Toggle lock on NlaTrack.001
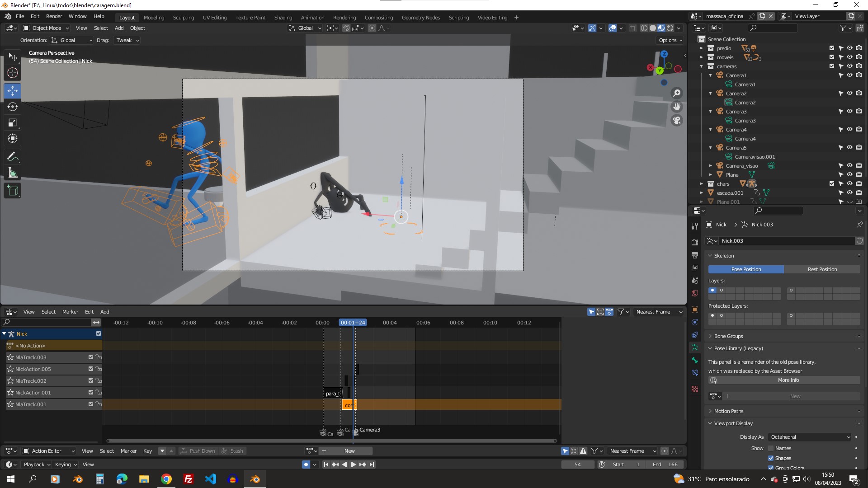Image resolution: width=868 pixels, height=488 pixels. 99,404
